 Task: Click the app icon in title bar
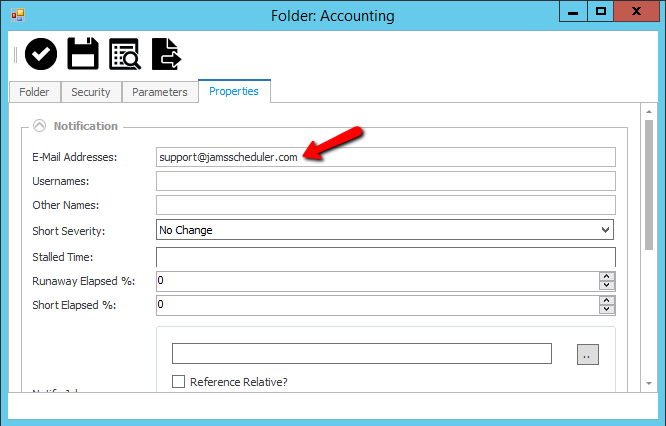pos(18,15)
